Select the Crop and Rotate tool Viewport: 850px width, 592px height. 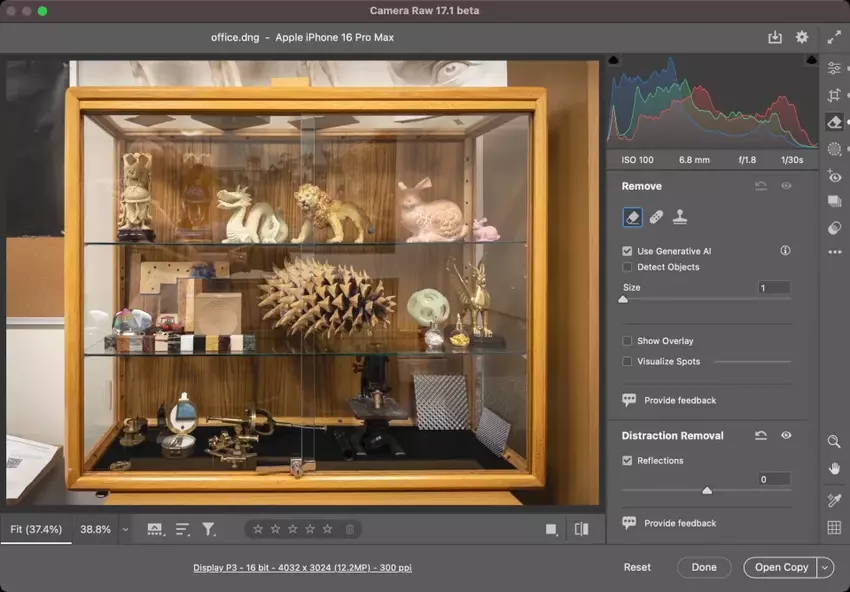(x=835, y=95)
